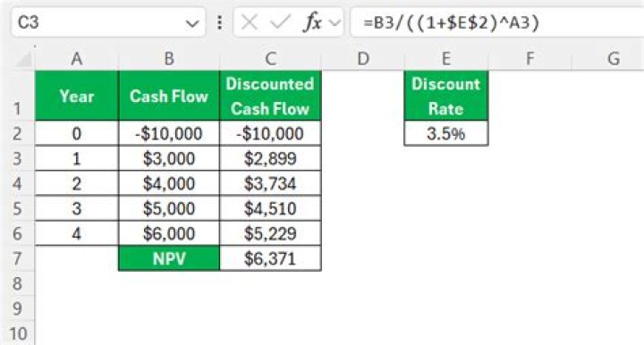Viewport: 644px width, 345px height.
Task: Select the 3.5% discount rate cell
Action: click(446, 133)
